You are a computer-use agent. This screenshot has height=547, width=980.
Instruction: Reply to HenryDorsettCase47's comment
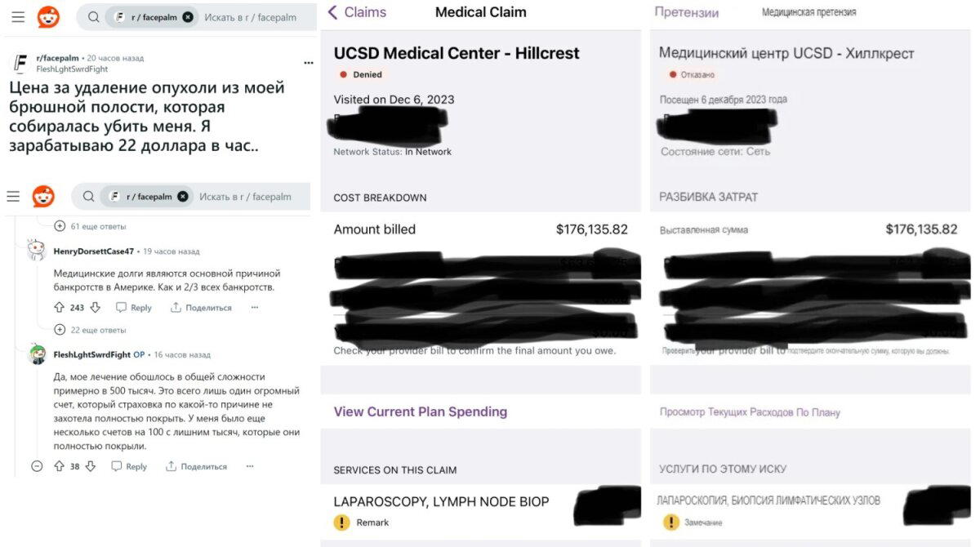click(134, 308)
